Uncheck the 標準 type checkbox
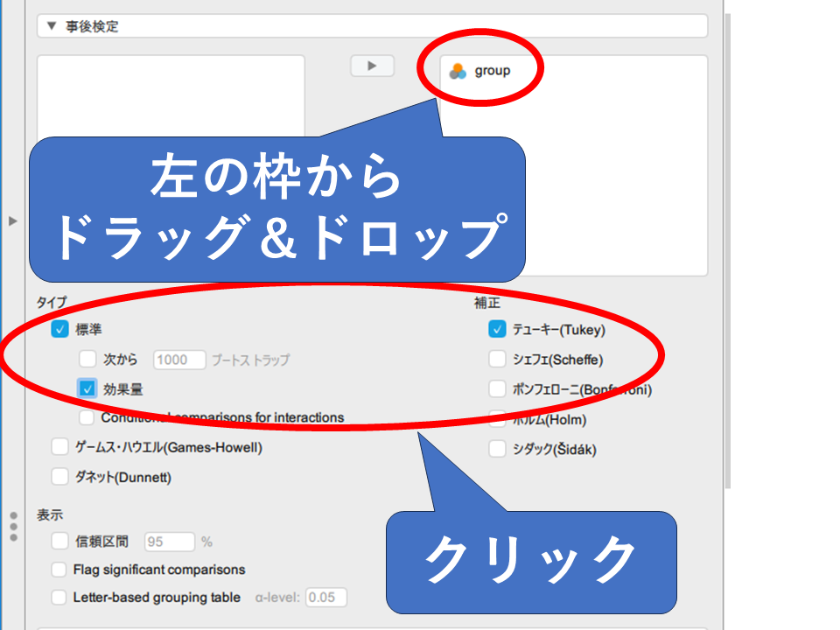 point(59,330)
